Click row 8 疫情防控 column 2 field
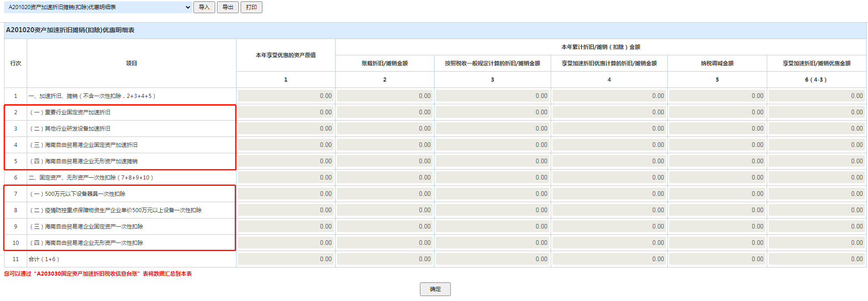 point(385,210)
